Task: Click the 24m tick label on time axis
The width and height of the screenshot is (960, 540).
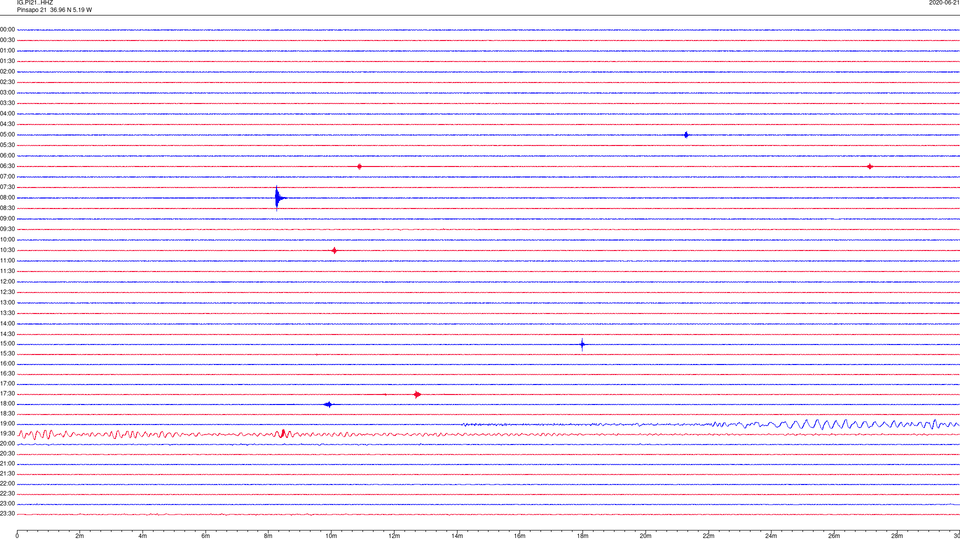Action: pyautogui.click(x=771, y=536)
